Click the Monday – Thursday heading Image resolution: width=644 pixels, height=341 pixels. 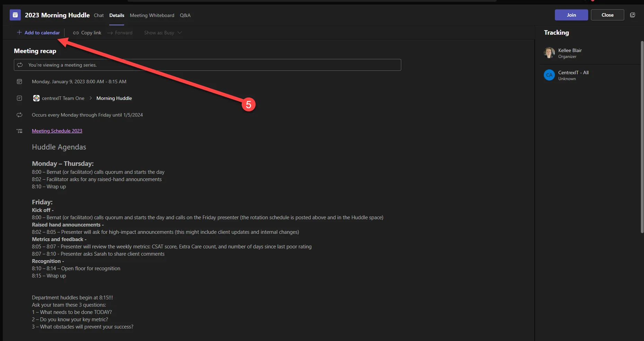(63, 163)
